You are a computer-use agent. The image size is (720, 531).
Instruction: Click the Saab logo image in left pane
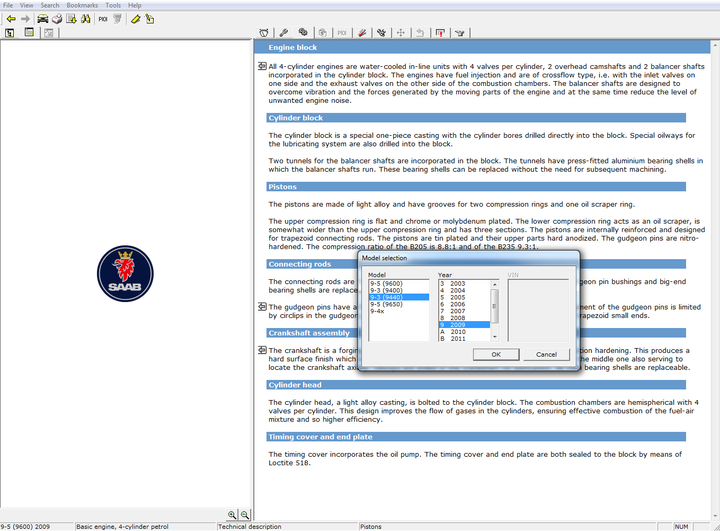125,274
